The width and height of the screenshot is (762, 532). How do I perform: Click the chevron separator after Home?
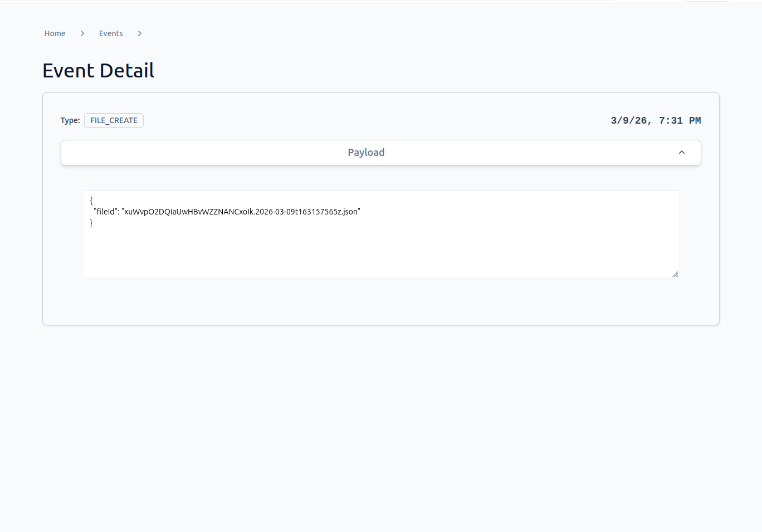click(x=82, y=33)
